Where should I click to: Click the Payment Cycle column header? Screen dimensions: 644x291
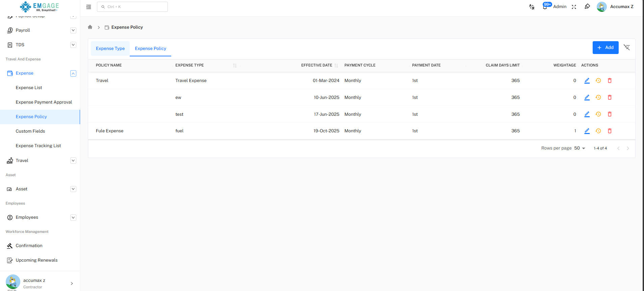coord(360,65)
